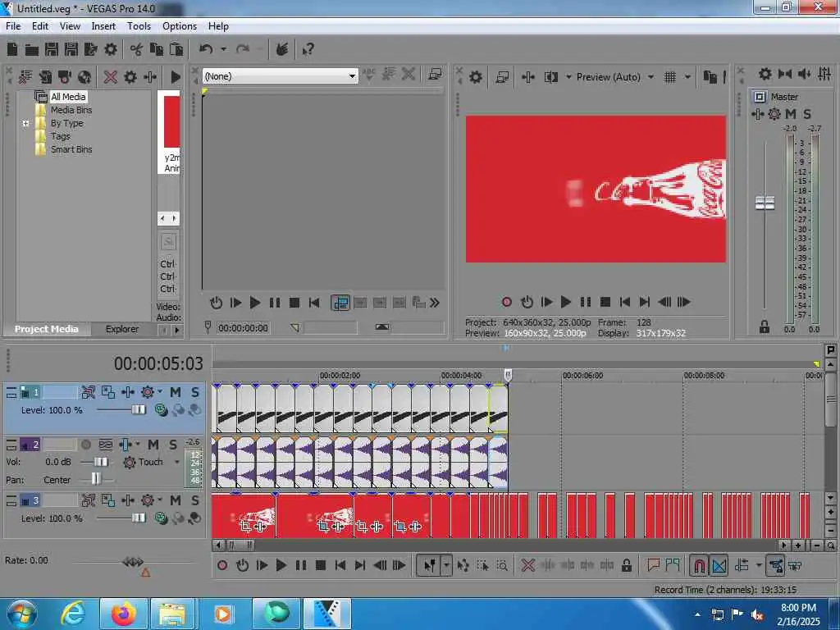Copy selection with main toolbar copy icon
840x630 pixels.
coord(157,50)
